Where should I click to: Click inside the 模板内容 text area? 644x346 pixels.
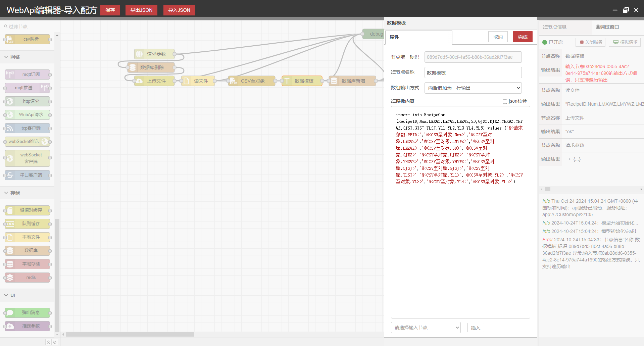tap(460, 212)
